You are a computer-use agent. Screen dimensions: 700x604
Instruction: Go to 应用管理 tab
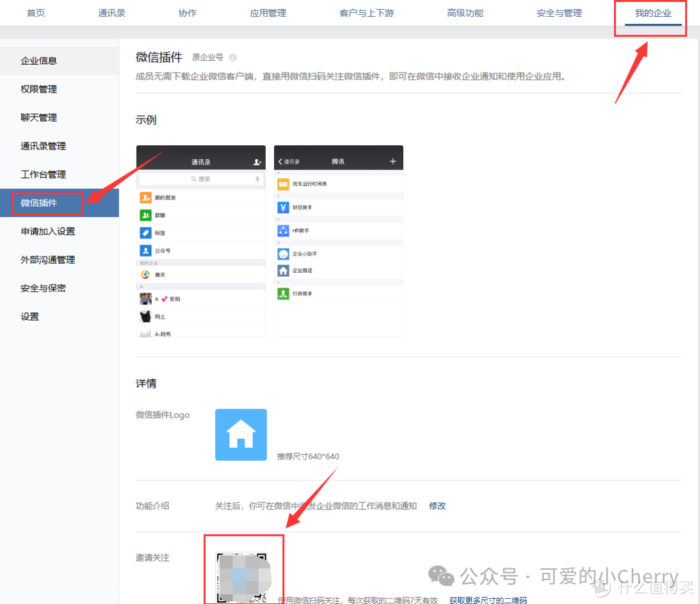(268, 13)
